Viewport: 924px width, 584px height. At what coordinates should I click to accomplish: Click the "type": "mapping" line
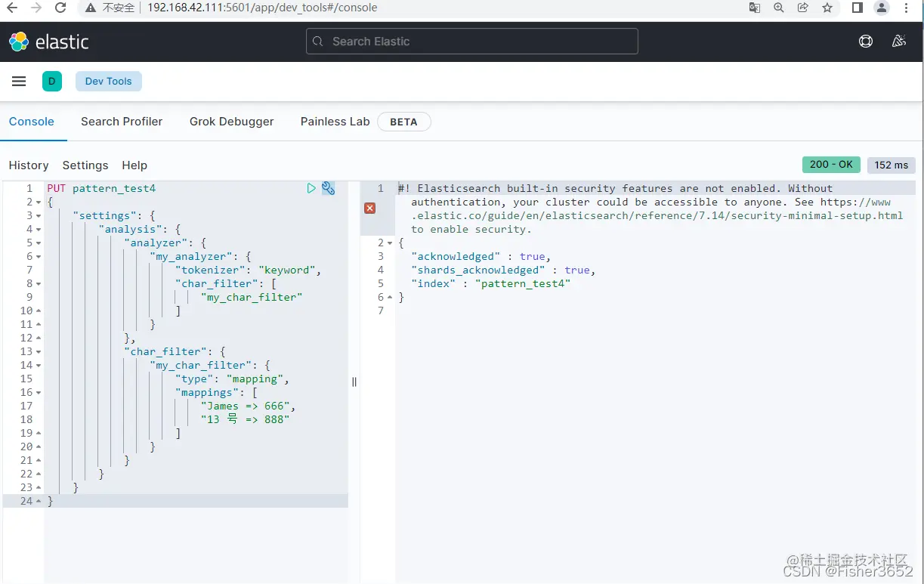(232, 379)
